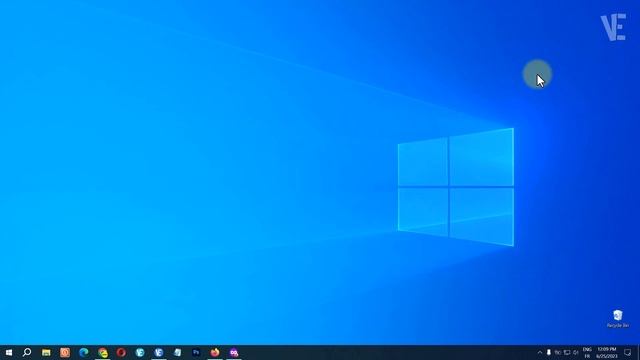
Task: Open the orange square app on taskbar
Action: (65, 352)
